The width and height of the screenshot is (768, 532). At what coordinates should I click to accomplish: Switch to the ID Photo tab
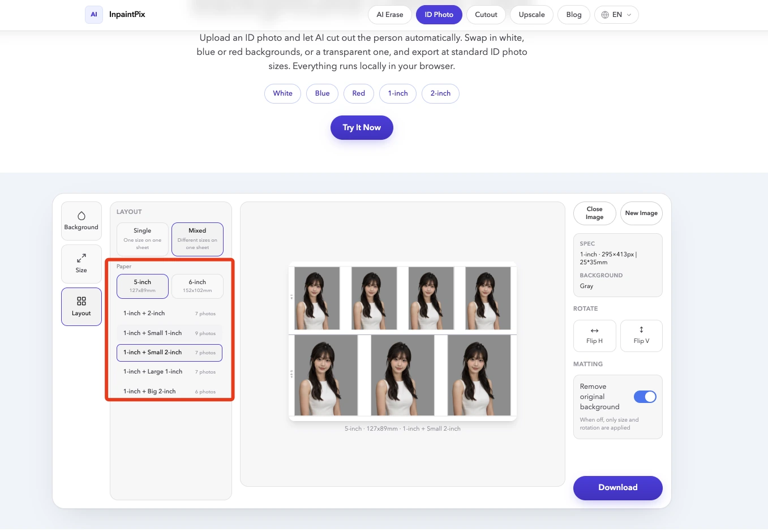(439, 15)
